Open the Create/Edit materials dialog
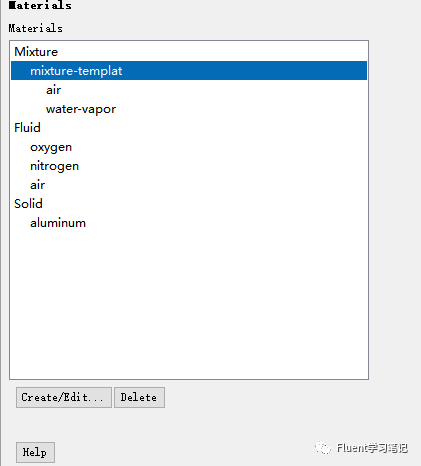Viewport: 421px width, 466px height. 64,397
